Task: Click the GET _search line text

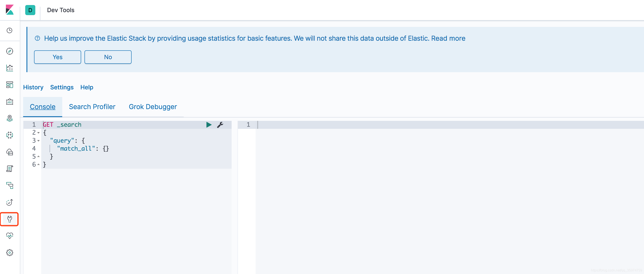Action: tap(62, 125)
